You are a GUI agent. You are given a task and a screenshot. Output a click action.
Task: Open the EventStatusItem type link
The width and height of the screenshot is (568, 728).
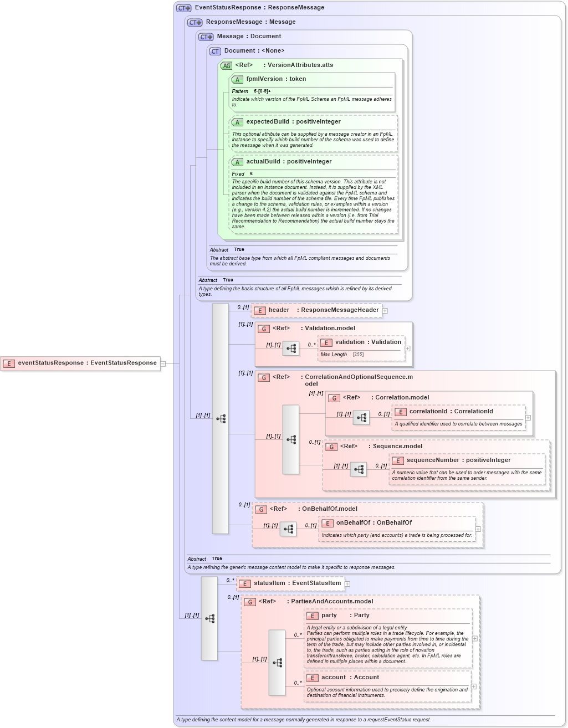click(316, 583)
